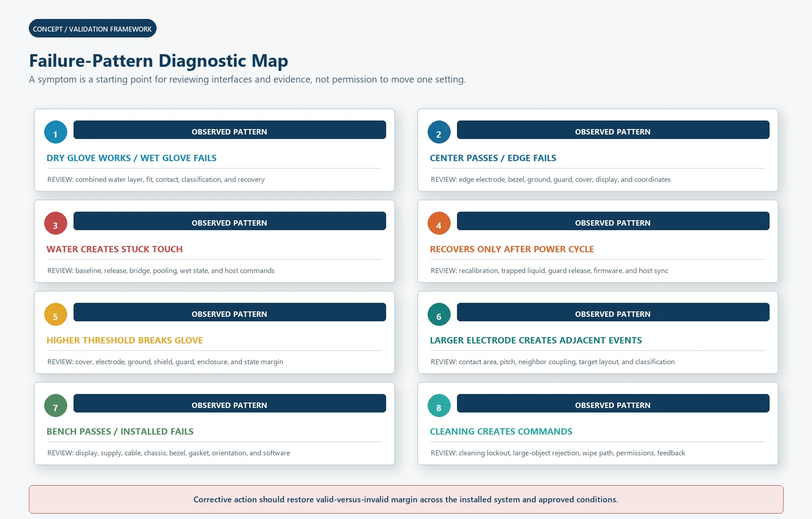Click review text about display, supply, cable
The width and height of the screenshot is (812, 519).
tap(169, 453)
